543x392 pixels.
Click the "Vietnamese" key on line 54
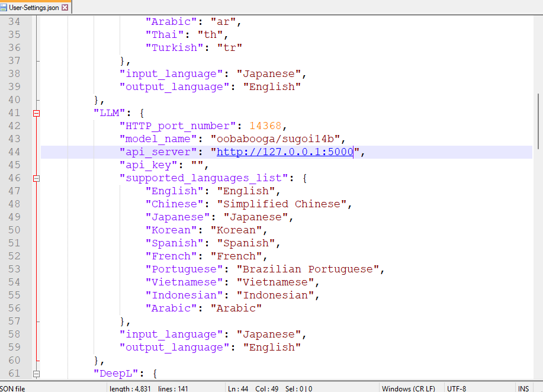pyautogui.click(x=184, y=282)
